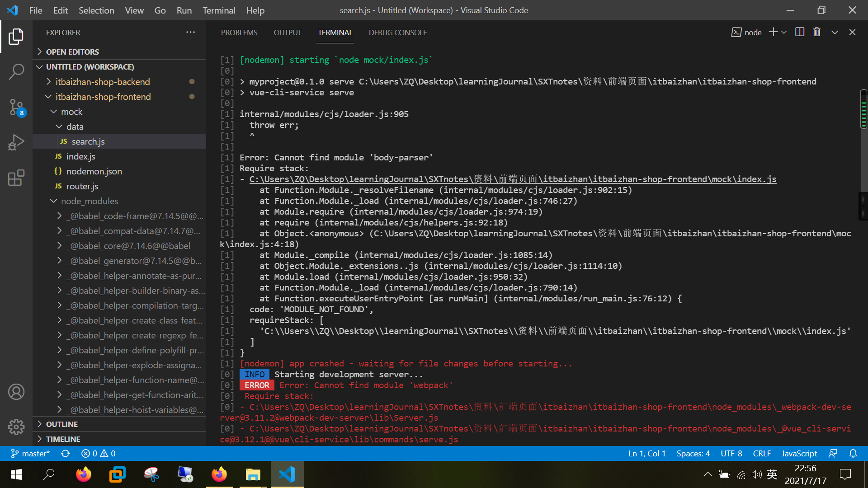Open File Explorer from taskbar

[253, 474]
